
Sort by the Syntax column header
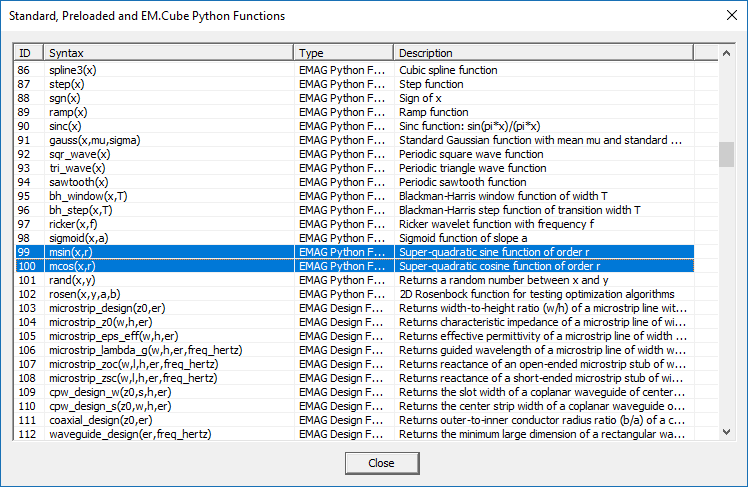(168, 52)
